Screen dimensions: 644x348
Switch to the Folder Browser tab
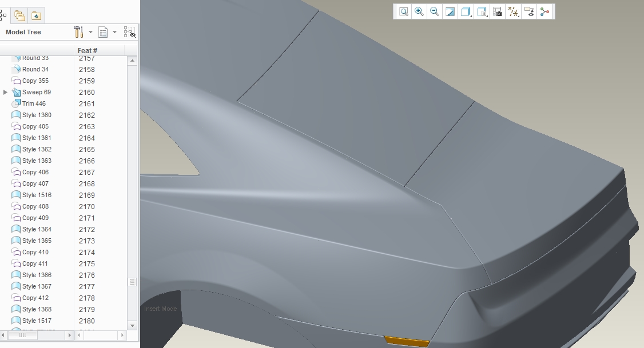click(19, 15)
